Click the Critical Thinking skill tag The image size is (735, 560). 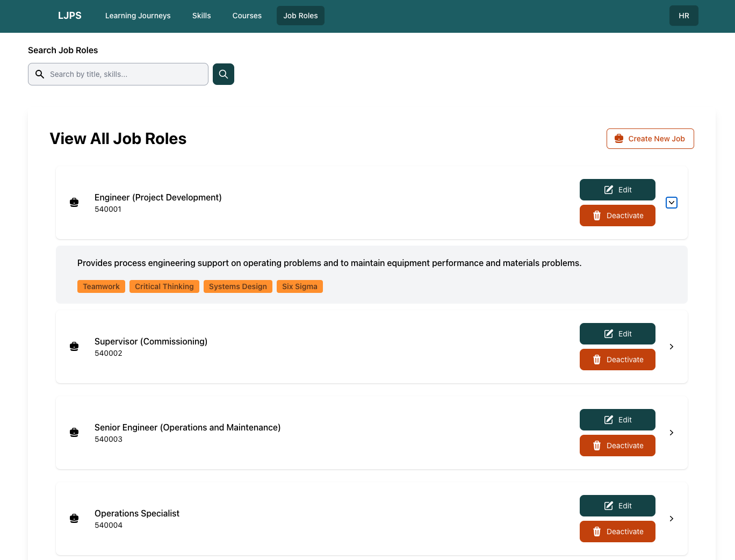point(164,286)
